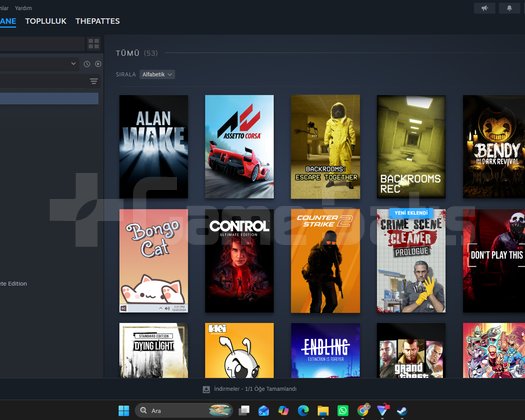The width and height of the screenshot is (525, 420).
Task: Select the Endling game cover
Action: [x=325, y=350]
